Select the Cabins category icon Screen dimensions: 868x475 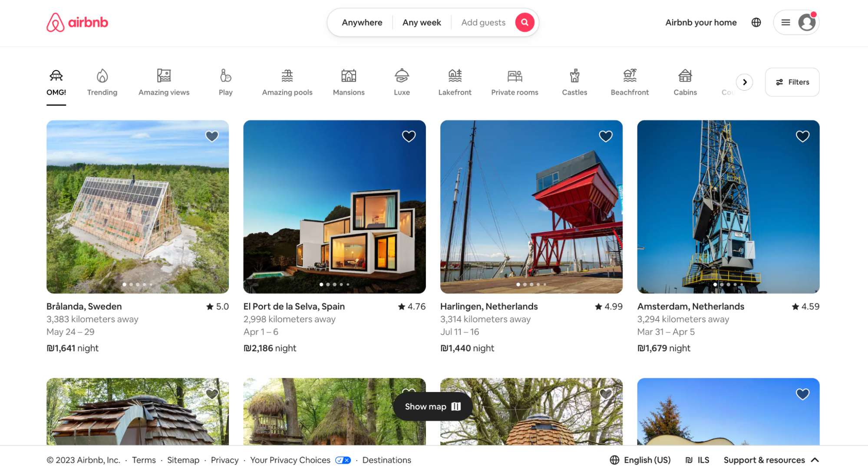(685, 82)
